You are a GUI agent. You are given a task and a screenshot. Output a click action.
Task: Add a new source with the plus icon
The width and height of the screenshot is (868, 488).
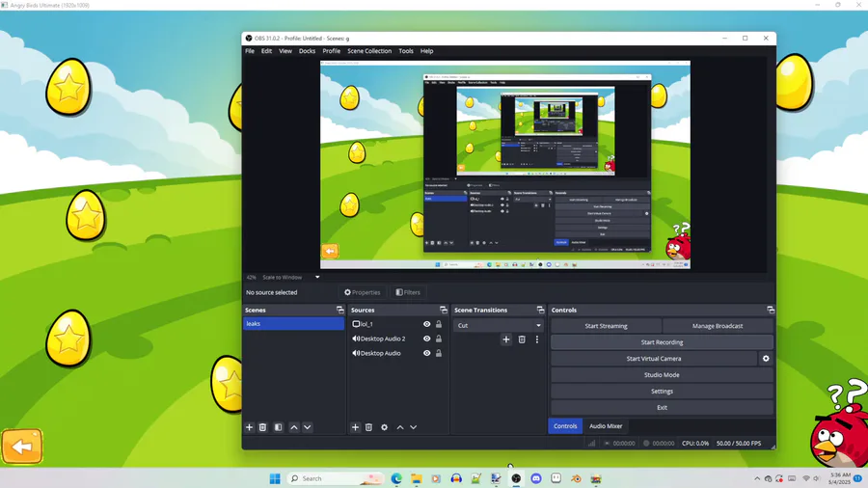[355, 427]
